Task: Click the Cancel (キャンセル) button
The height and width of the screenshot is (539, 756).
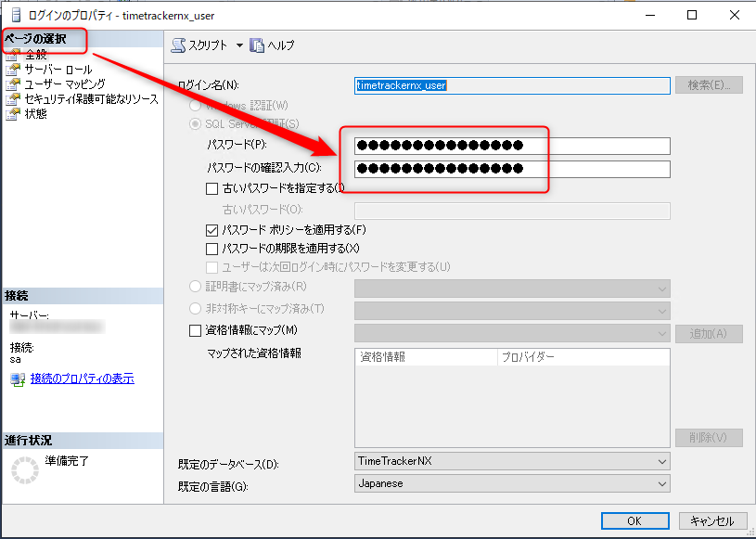Action: [x=712, y=520]
